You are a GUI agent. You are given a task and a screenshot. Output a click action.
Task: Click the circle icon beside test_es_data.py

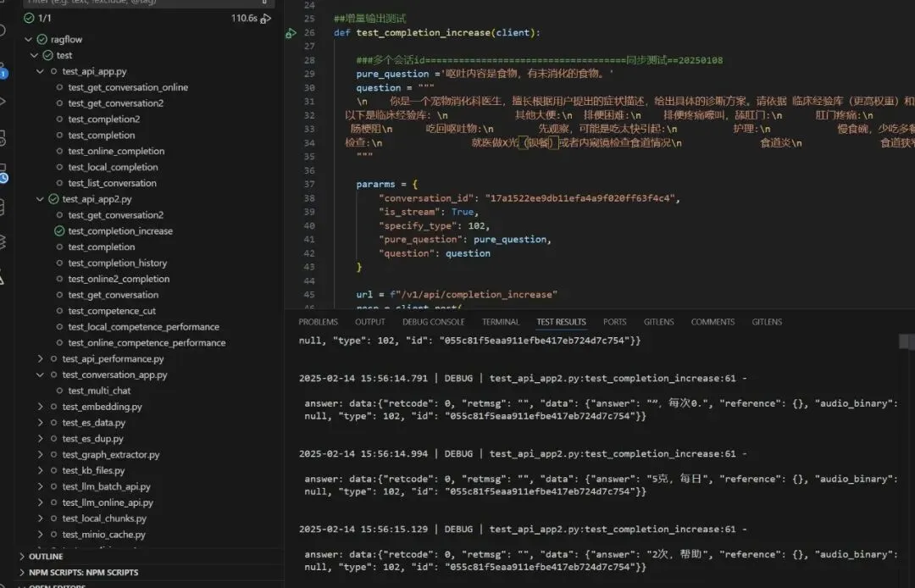click(53, 422)
